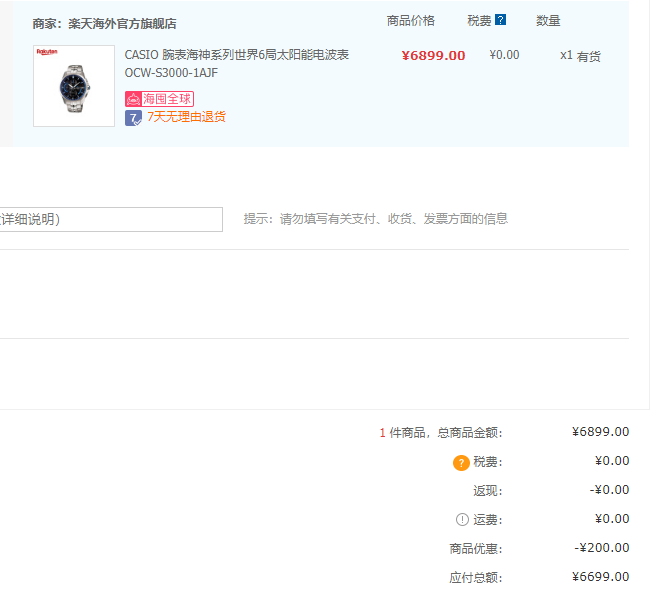
Task: Click the 商品价格 column header
Action: pyautogui.click(x=411, y=21)
